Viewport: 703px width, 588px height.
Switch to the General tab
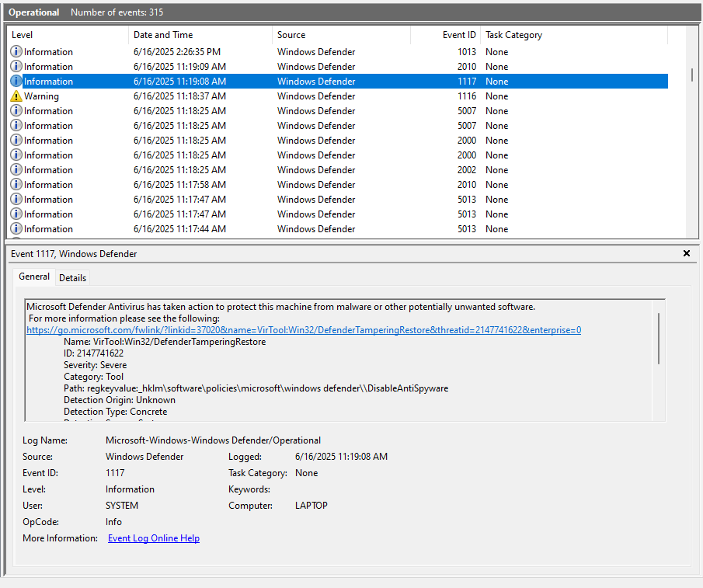point(34,277)
